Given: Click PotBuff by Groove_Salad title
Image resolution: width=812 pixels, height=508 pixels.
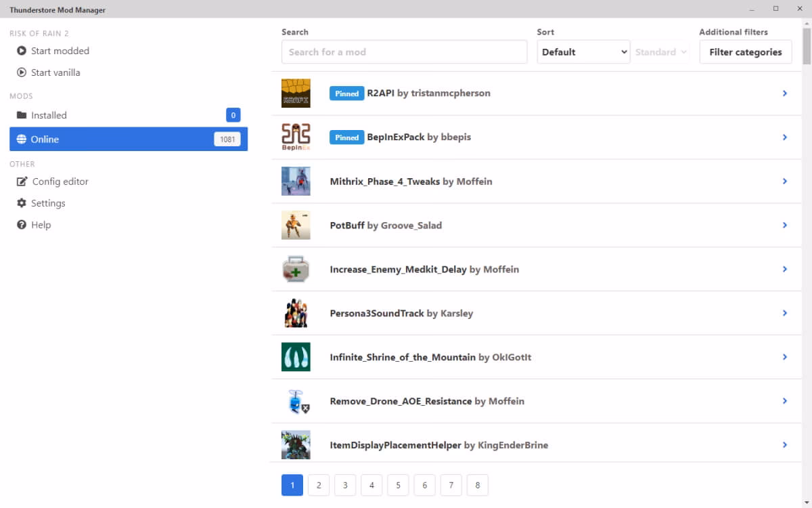Looking at the screenshot, I should pyautogui.click(x=386, y=225).
